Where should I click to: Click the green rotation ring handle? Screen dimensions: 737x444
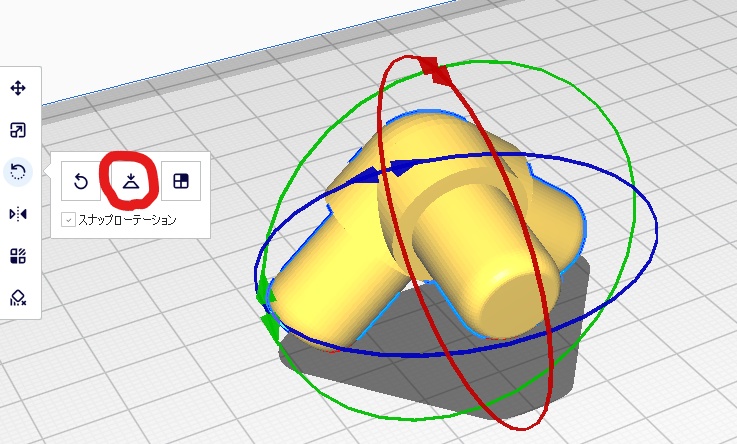[268, 310]
